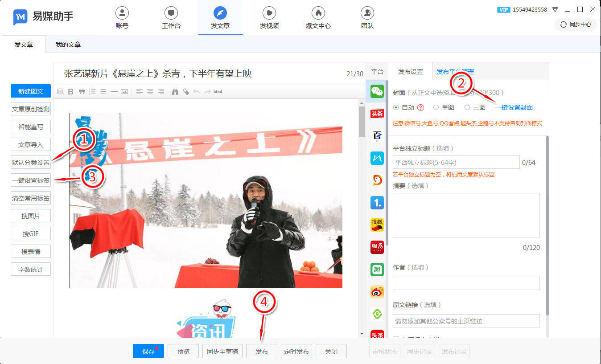Click the red question mark help icon
This screenshot has width=601, height=364.
421,107
